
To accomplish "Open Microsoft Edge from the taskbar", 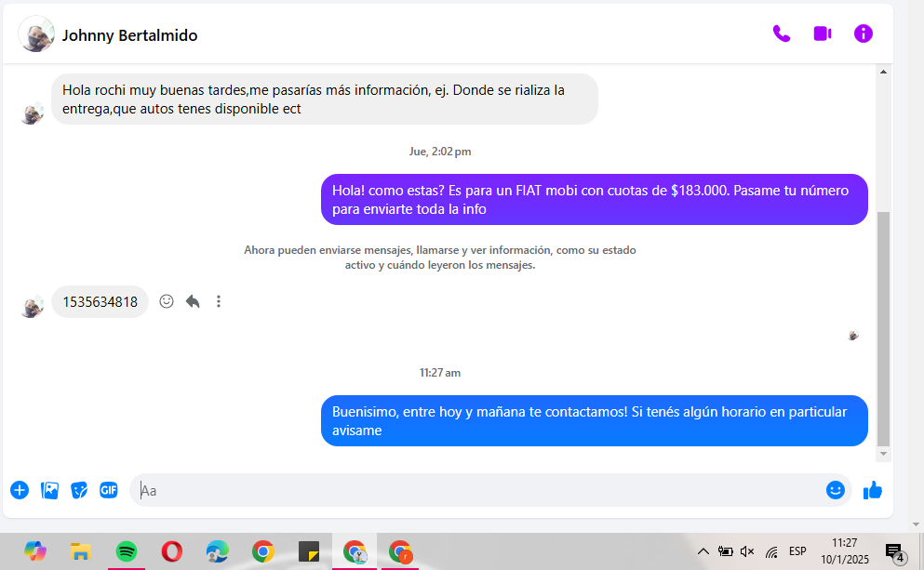I will pyautogui.click(x=218, y=551).
